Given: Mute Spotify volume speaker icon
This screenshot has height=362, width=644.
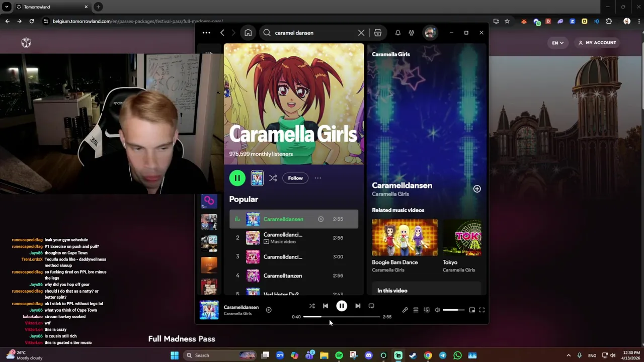Looking at the screenshot, I should pyautogui.click(x=437, y=310).
